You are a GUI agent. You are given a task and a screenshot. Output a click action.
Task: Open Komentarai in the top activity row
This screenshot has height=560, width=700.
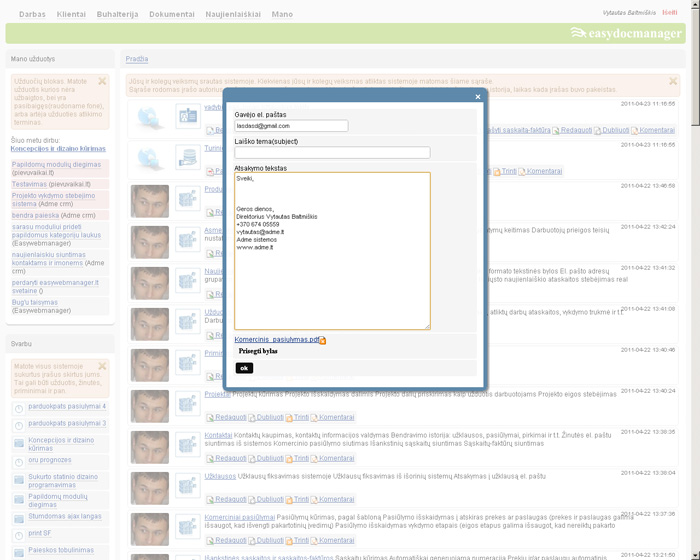(x=657, y=130)
